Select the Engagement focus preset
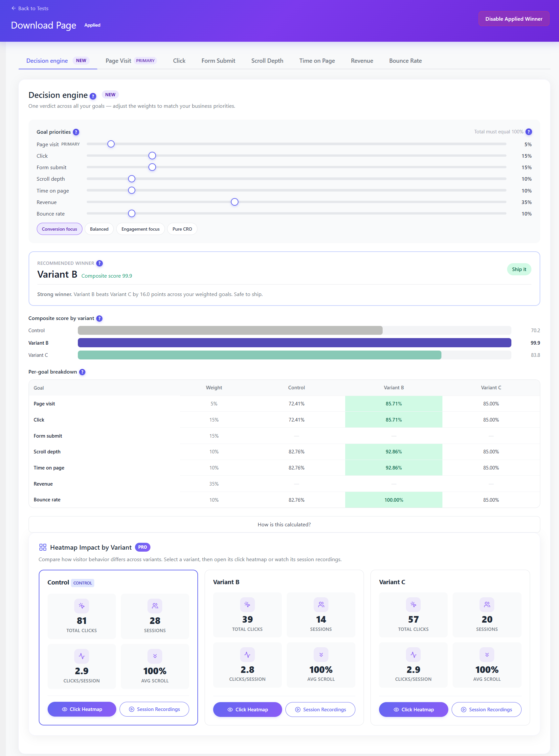Viewport: 559px width, 756px height. click(141, 229)
